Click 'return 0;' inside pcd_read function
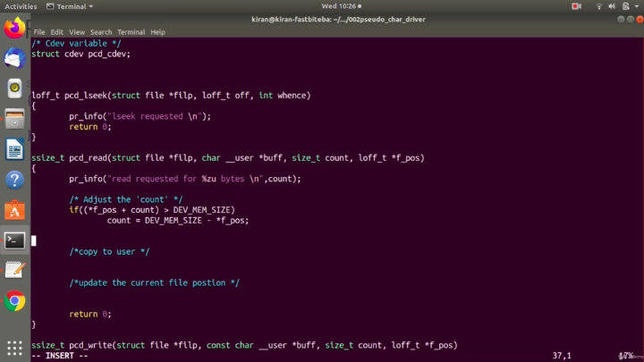644x362 pixels. (90, 314)
